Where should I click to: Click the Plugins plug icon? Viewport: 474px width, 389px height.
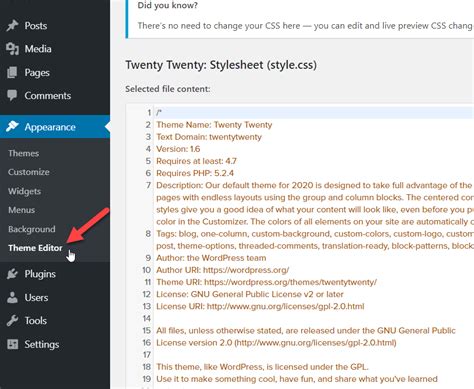coord(12,274)
